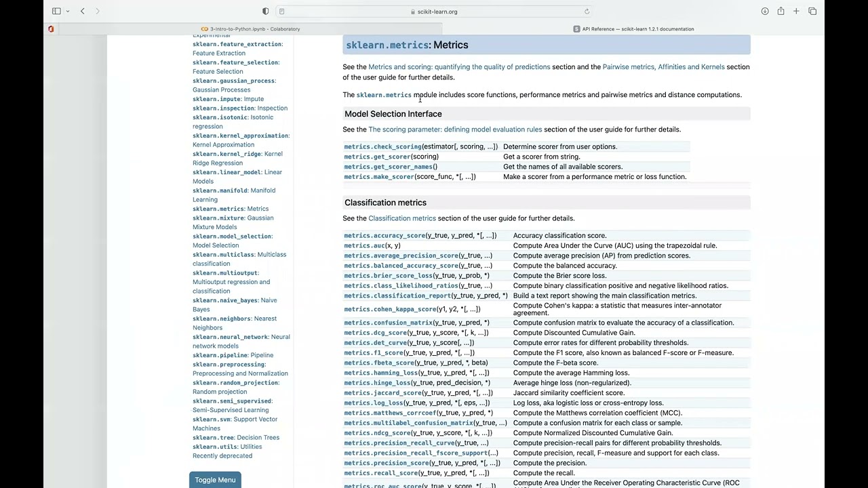Image resolution: width=868 pixels, height=488 pixels.
Task: Click the page reader icon in address bar
Action: [x=281, y=12]
